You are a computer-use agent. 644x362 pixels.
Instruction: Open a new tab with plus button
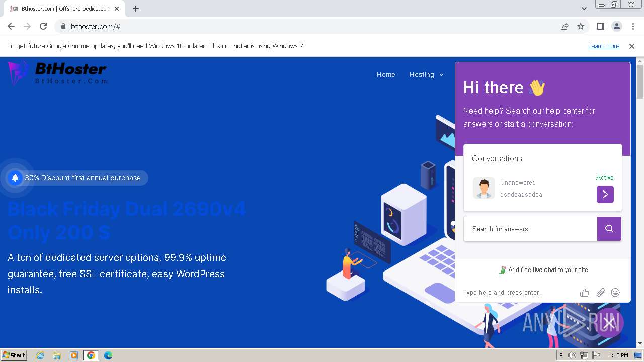(x=136, y=9)
